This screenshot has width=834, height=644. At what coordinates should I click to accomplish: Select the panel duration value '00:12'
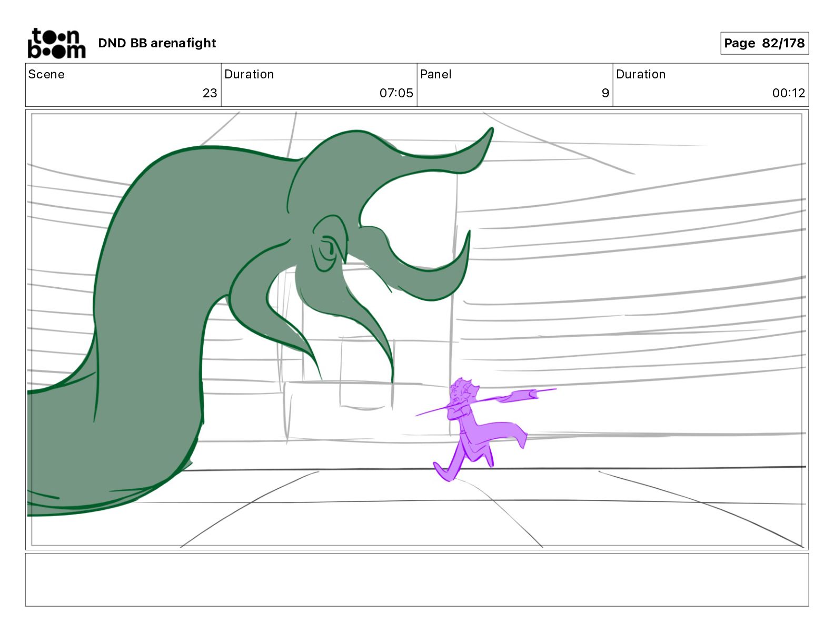point(788,93)
